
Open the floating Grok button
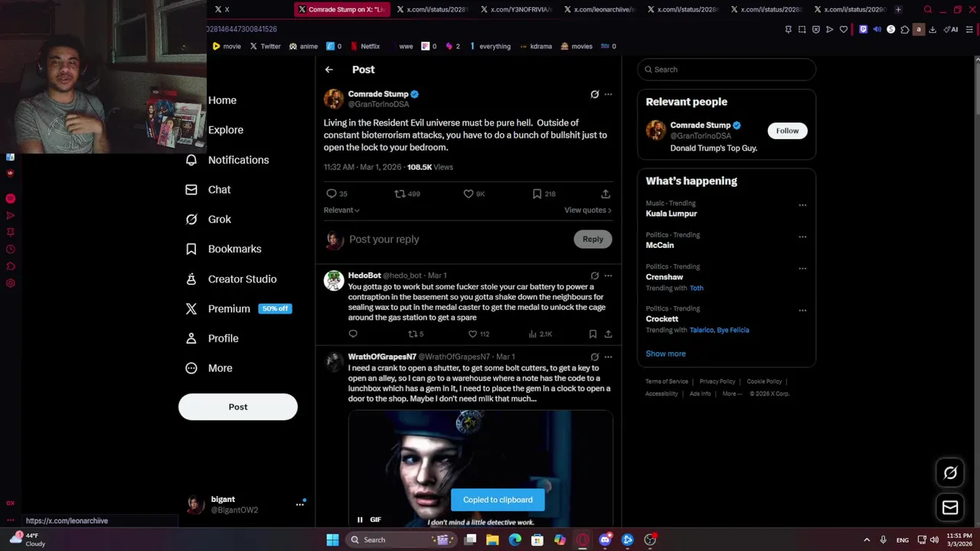coord(950,473)
